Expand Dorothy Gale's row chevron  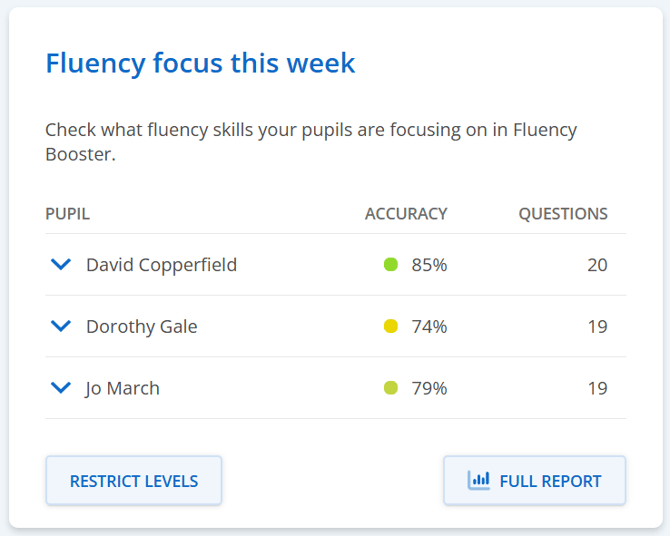point(61,326)
